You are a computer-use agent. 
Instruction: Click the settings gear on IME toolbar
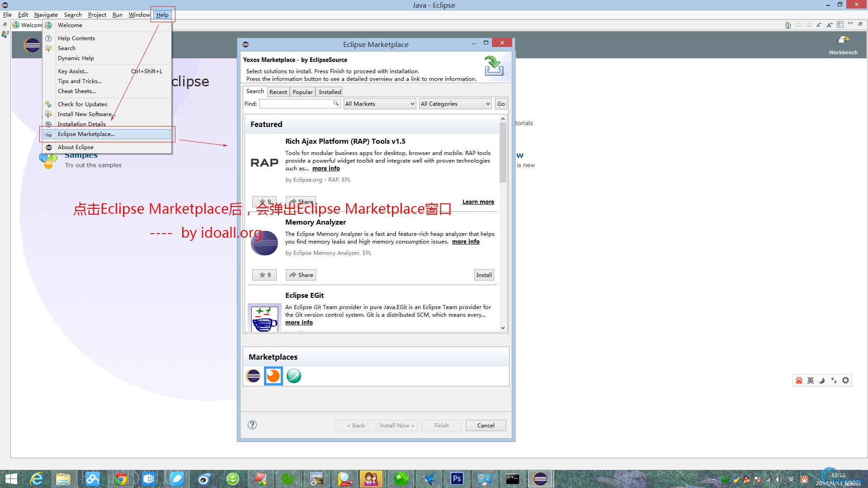pos(845,380)
